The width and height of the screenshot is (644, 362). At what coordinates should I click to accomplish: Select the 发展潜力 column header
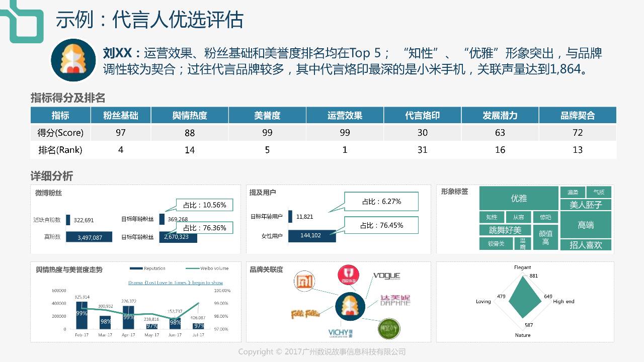tap(500, 115)
